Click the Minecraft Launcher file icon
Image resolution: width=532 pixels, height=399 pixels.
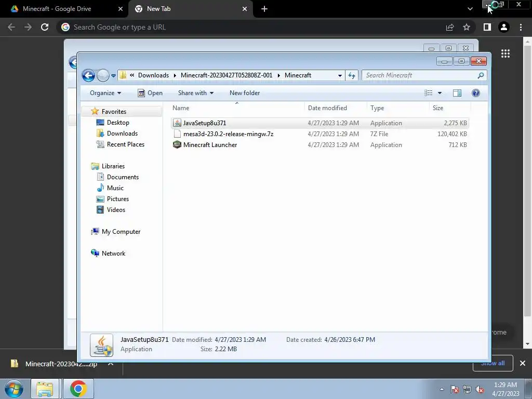177,145
